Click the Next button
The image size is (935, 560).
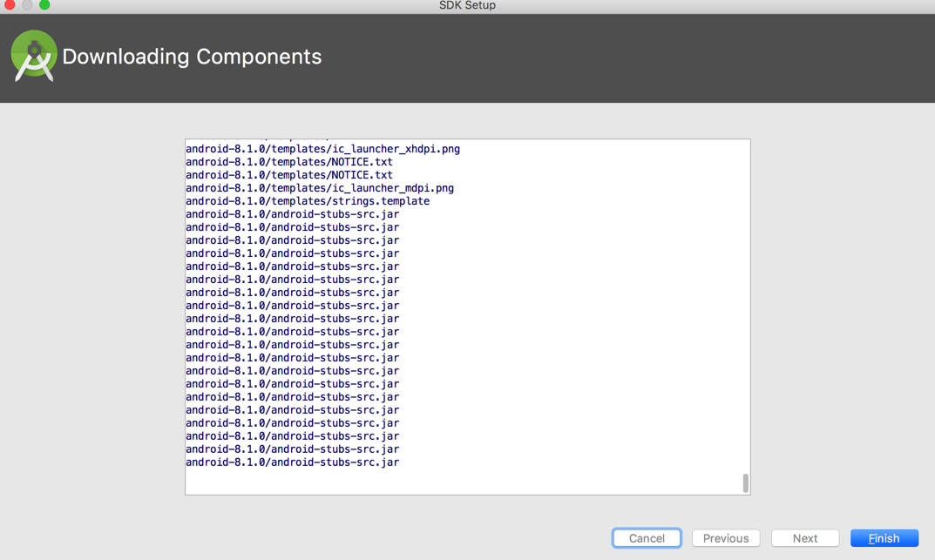[x=805, y=538]
